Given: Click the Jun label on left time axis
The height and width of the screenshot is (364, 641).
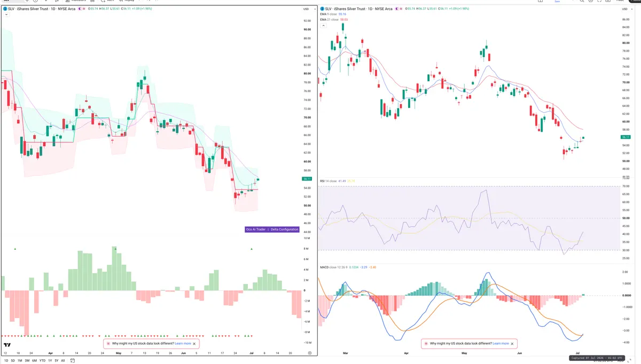Looking at the screenshot, I should [x=183, y=353].
